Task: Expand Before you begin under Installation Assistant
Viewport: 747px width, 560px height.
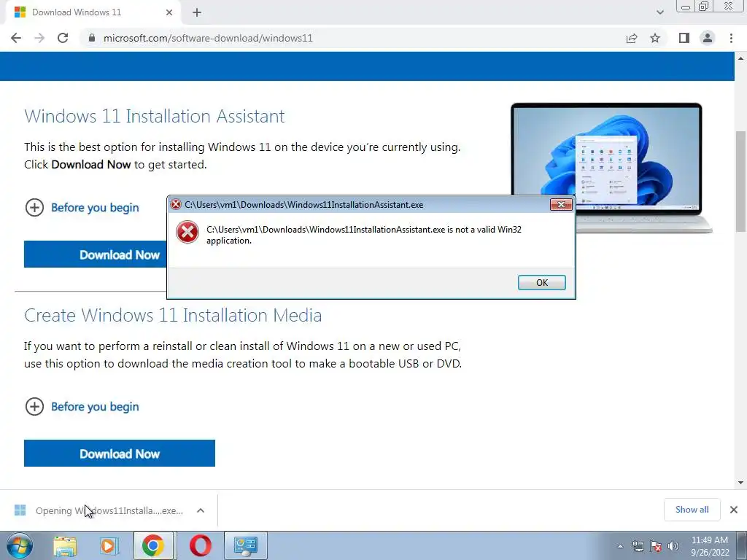Action: [x=82, y=208]
